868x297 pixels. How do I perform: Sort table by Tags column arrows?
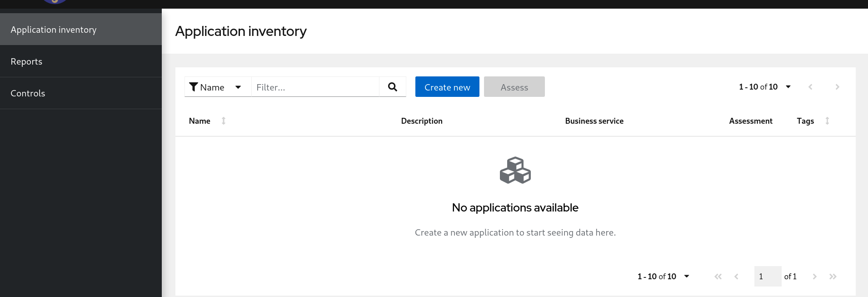pyautogui.click(x=827, y=121)
